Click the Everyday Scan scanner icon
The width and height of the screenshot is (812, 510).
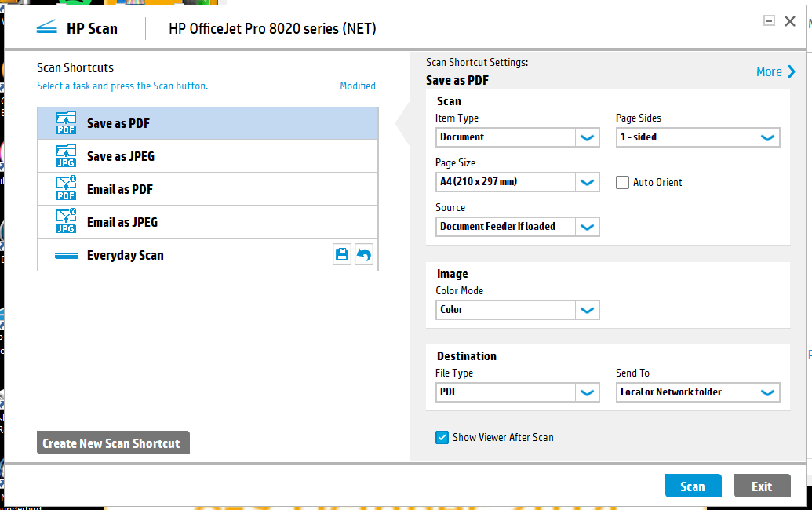pos(66,256)
